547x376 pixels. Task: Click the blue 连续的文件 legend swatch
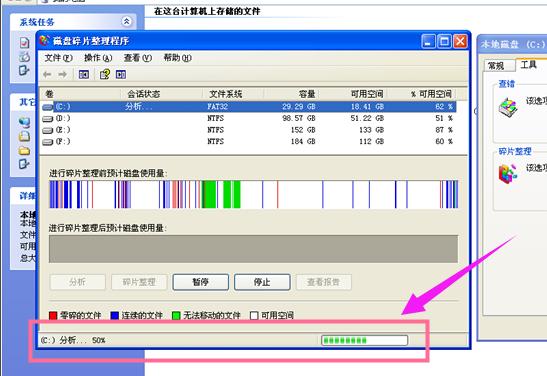(114, 316)
